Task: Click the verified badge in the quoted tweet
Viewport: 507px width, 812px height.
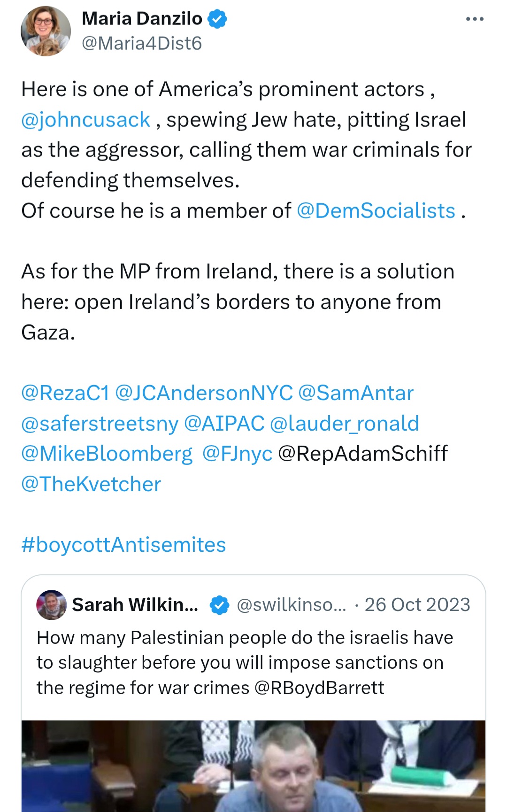Action: click(219, 605)
